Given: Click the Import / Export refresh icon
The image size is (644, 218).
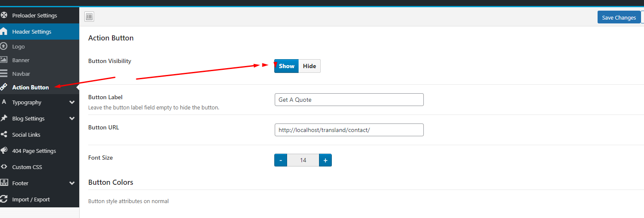Looking at the screenshot, I should click(x=4, y=199).
